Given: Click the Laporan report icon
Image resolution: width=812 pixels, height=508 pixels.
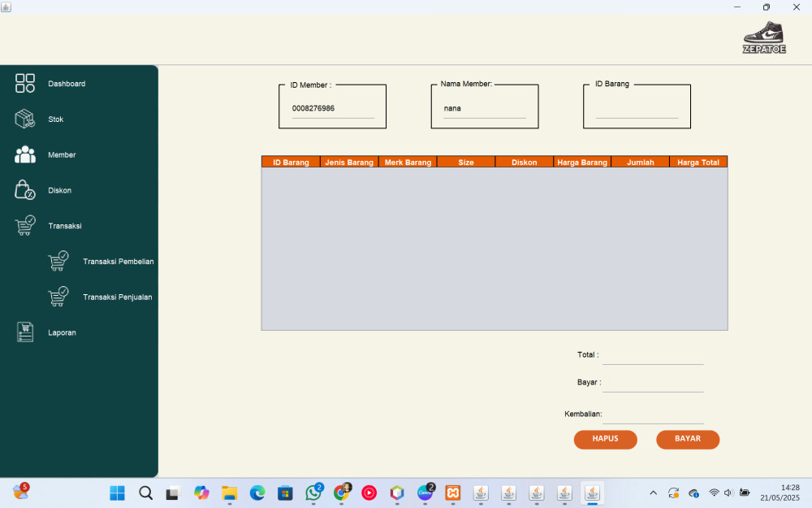Looking at the screenshot, I should click(25, 332).
